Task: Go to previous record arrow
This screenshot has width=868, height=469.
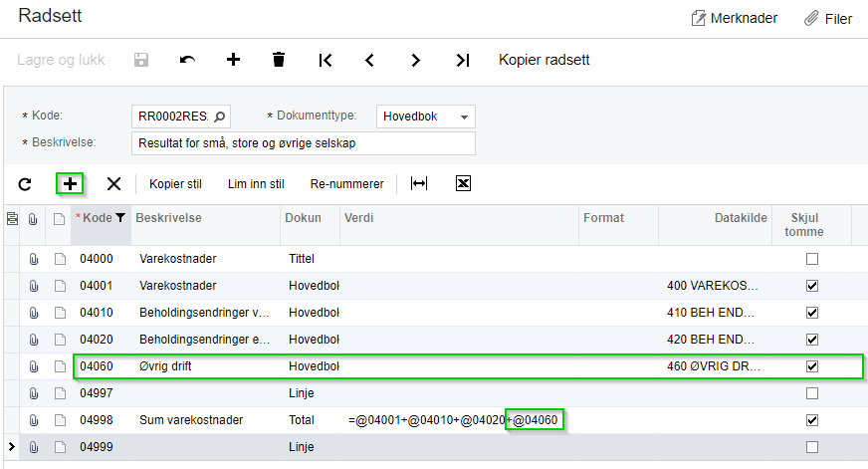Action: (x=370, y=60)
